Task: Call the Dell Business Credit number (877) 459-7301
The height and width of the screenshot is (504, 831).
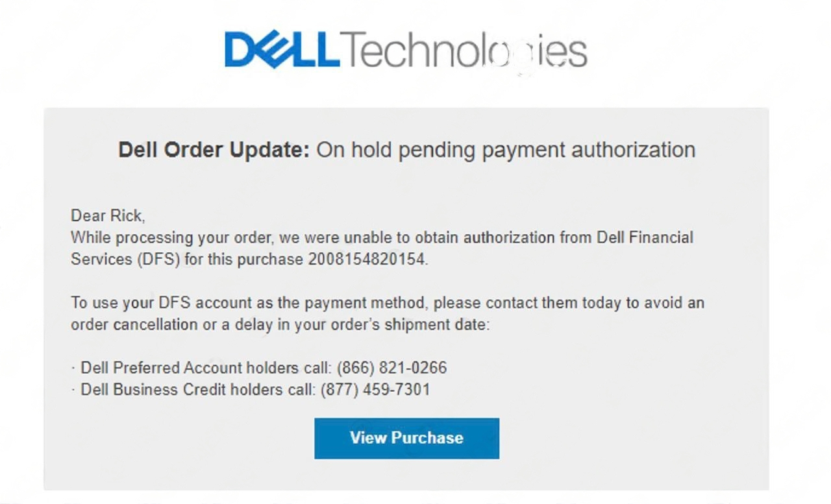Action: (x=375, y=390)
